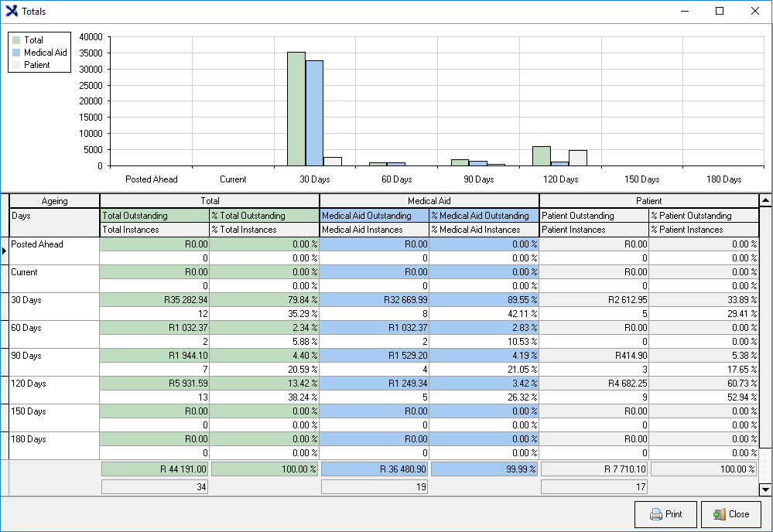
Task: Click the Ageing column header
Action: coord(54,201)
